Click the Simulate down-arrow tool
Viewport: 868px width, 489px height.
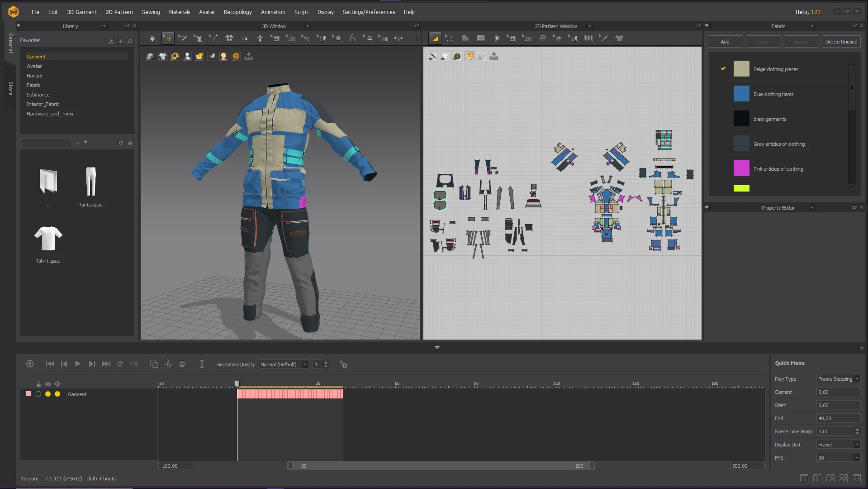[x=152, y=38]
